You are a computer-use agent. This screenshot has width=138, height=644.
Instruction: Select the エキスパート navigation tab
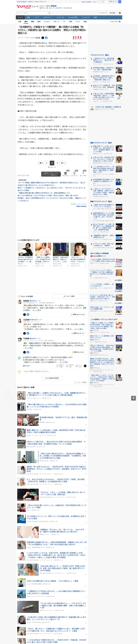tap(48, 17)
